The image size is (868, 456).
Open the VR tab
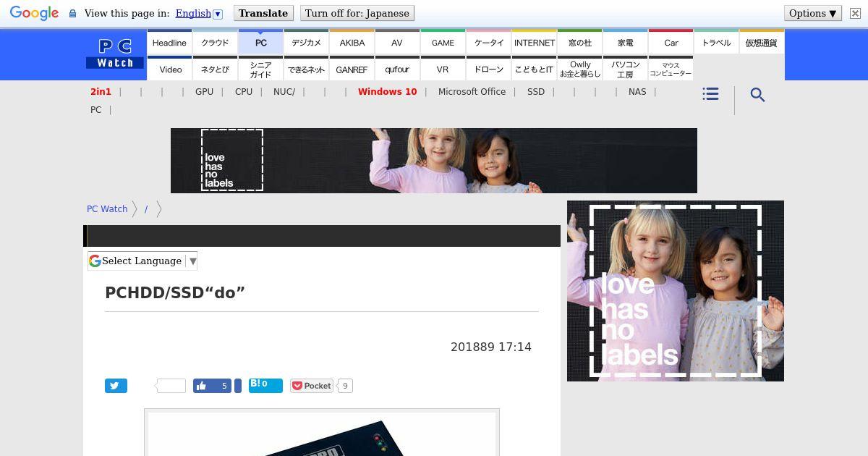(x=443, y=69)
